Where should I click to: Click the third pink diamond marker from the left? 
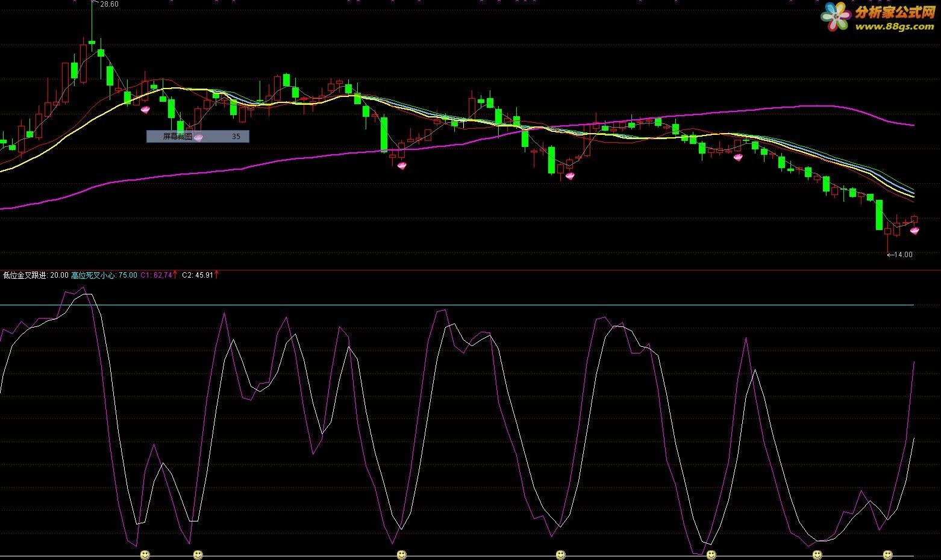tap(402, 166)
